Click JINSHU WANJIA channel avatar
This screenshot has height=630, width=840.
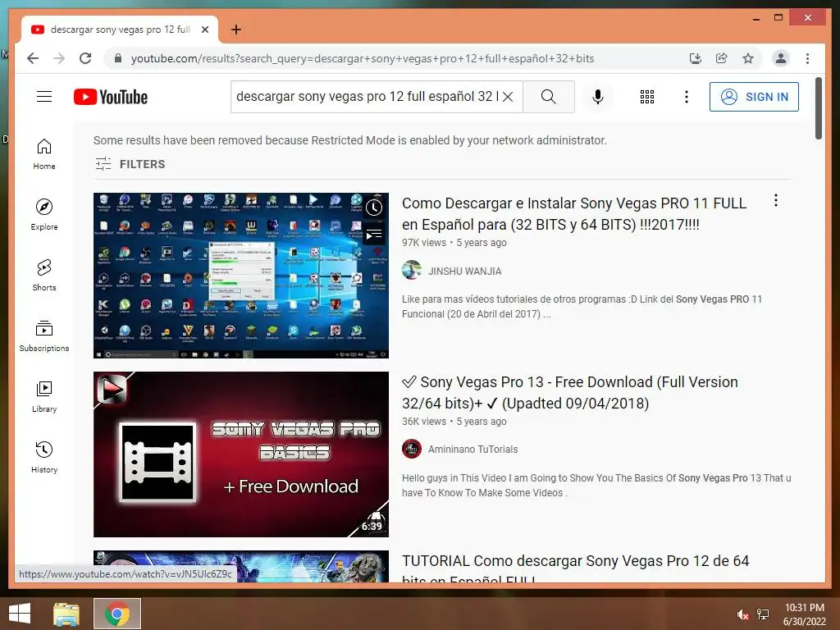click(x=412, y=270)
